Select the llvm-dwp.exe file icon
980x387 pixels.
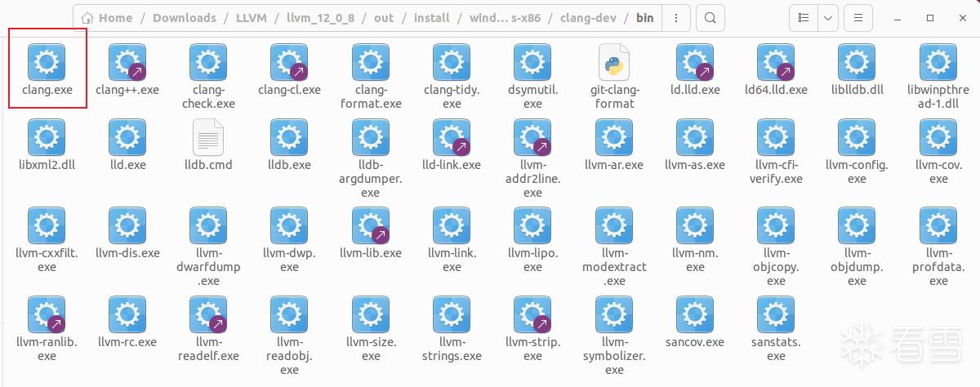pyautogui.click(x=289, y=225)
